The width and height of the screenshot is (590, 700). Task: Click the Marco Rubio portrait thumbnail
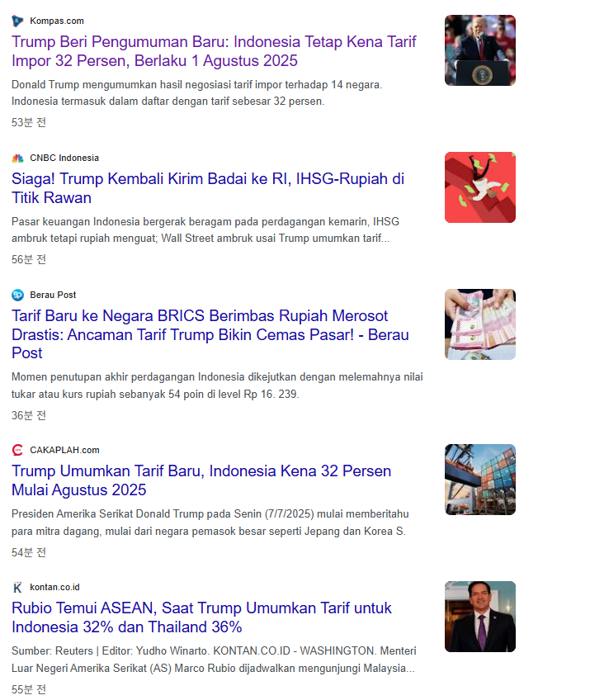479,617
